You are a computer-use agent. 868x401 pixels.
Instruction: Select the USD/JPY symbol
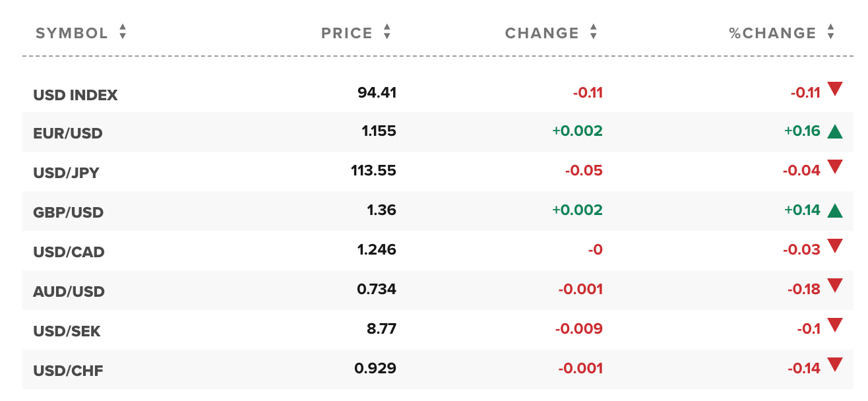pos(66,173)
